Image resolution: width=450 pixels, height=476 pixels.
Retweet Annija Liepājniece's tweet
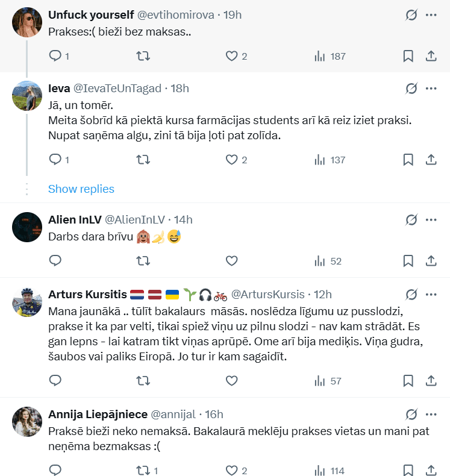point(143,471)
